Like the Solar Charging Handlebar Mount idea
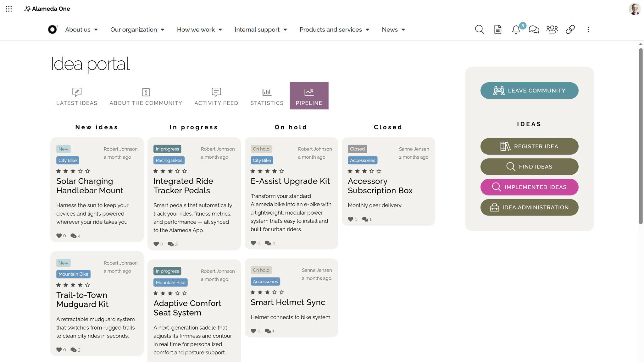Viewport: 644px width, 362px height. pos(59,236)
